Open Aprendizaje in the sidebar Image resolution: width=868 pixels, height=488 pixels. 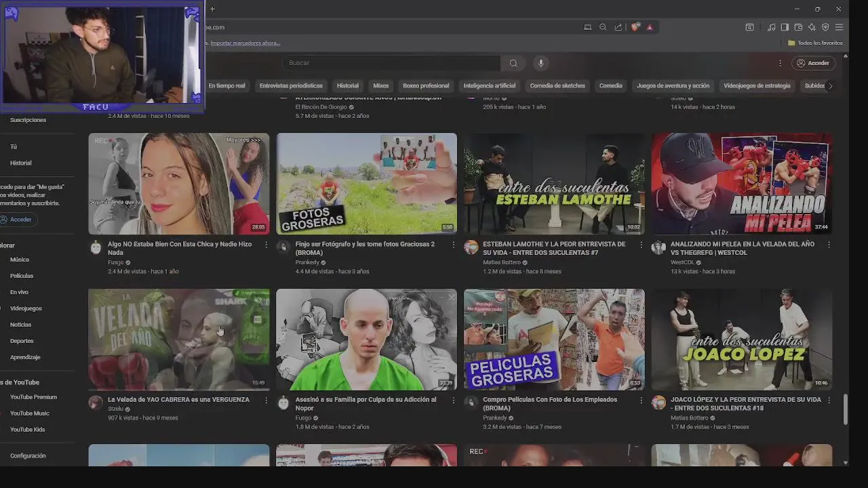[25, 357]
